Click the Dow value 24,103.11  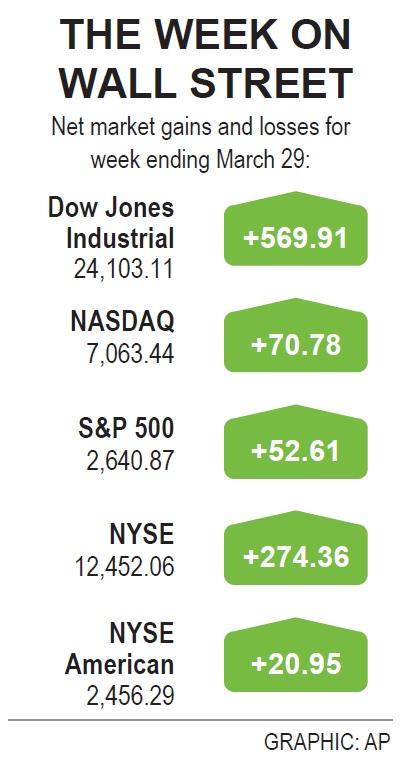[x=124, y=269]
